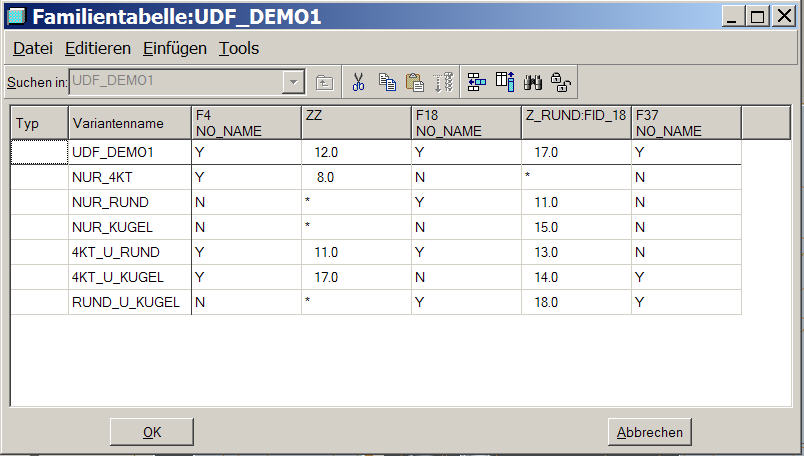Click the greyed instance pattern icon

pos(443,82)
